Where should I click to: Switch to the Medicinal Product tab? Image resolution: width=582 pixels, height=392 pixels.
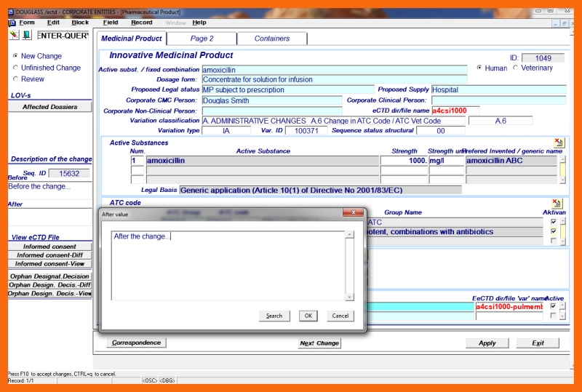pyautogui.click(x=132, y=39)
